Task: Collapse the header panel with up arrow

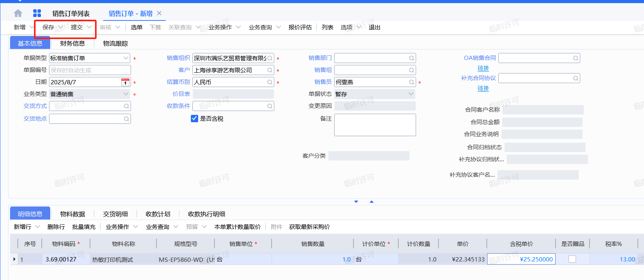Action: tap(372, 202)
